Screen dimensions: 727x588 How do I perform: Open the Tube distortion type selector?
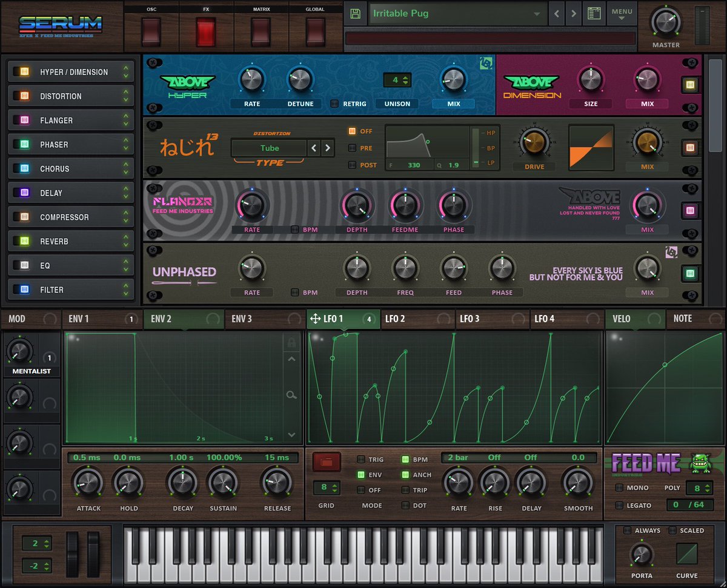(270, 148)
